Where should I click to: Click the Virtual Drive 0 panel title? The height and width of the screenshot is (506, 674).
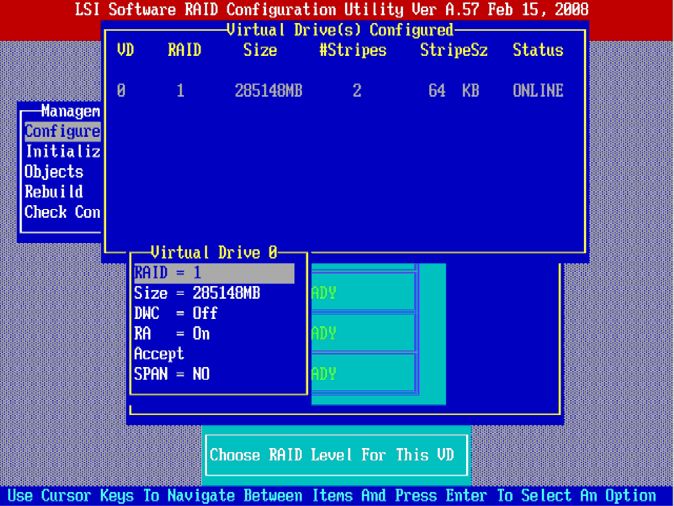pos(214,252)
